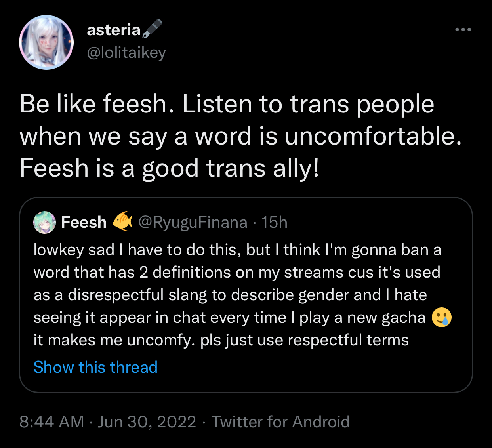Click asteria's profile avatar picture
Screen dimensions: 492x448
[46, 42]
